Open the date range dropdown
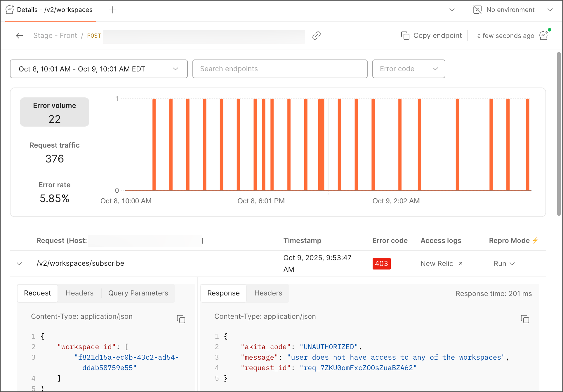 pyautogui.click(x=99, y=69)
